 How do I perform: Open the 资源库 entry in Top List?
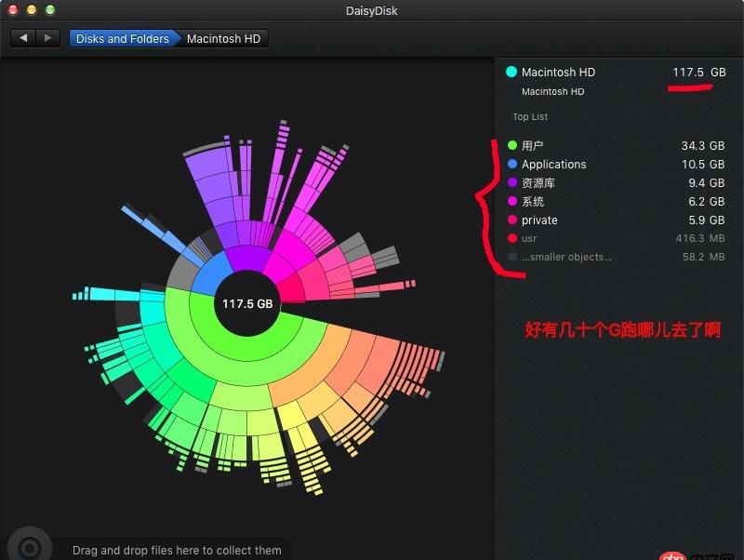(x=616, y=182)
